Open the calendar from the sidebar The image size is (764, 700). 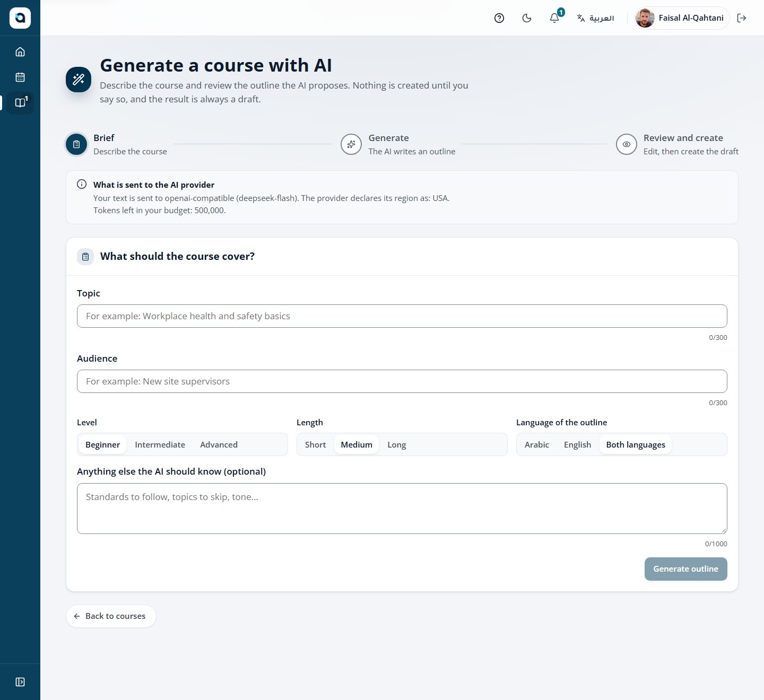click(20, 77)
